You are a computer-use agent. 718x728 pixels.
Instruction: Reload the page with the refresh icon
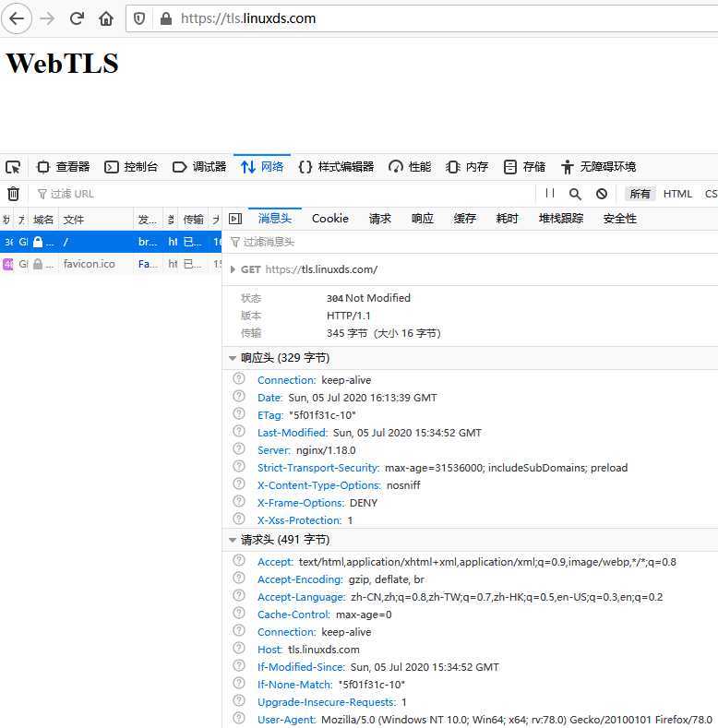77,18
